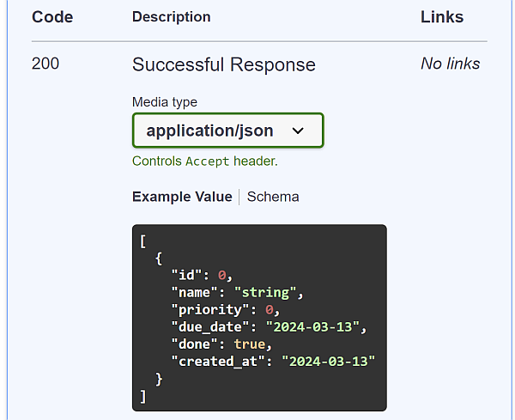Click the "id": 0 line
Image resolution: width=515 pixels, height=420 pixels.
coord(202,275)
